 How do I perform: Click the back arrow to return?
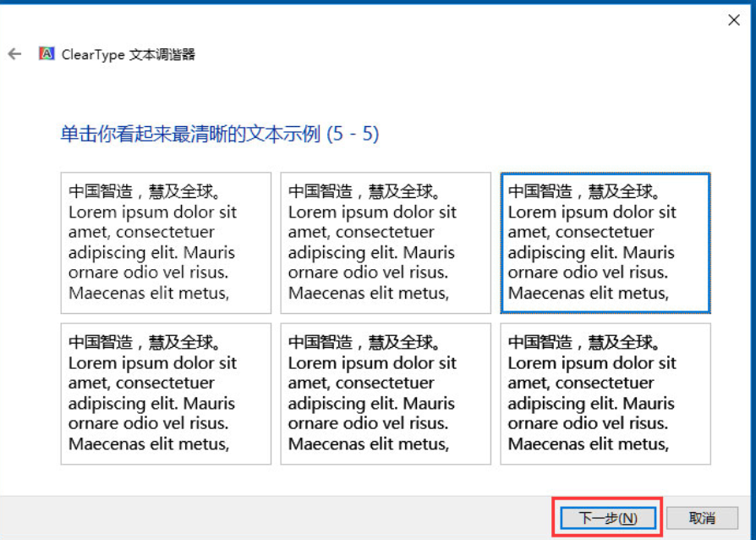coord(15,53)
